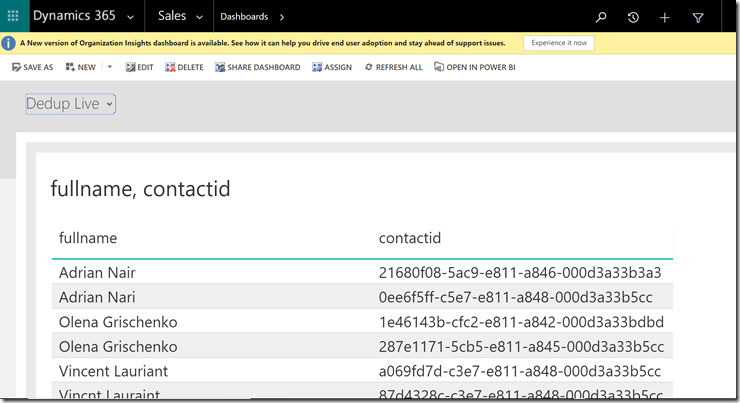Image resolution: width=740 pixels, height=403 pixels.
Task: Click Edit in the command bar
Action: (x=139, y=67)
